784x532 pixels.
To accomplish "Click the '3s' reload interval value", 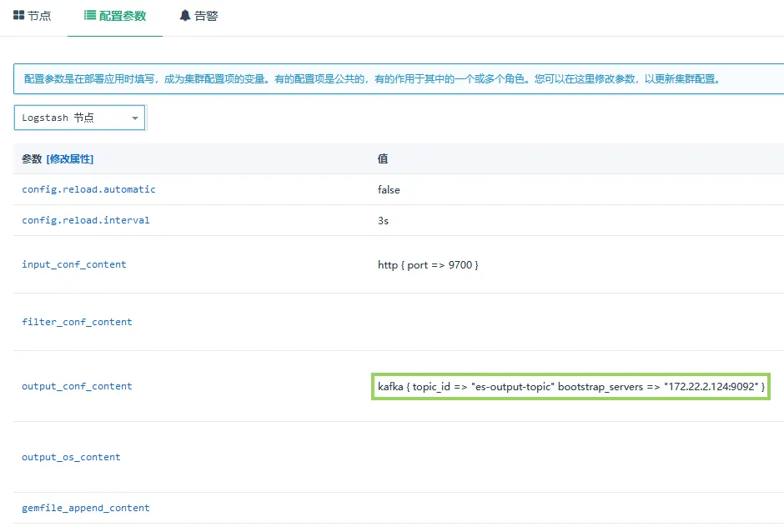I will [x=384, y=220].
